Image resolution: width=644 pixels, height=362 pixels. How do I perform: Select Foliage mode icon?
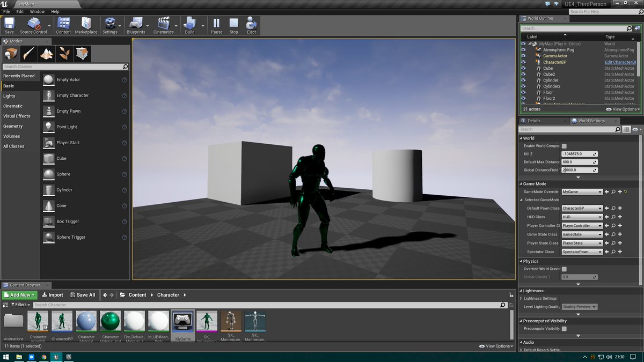click(x=64, y=54)
